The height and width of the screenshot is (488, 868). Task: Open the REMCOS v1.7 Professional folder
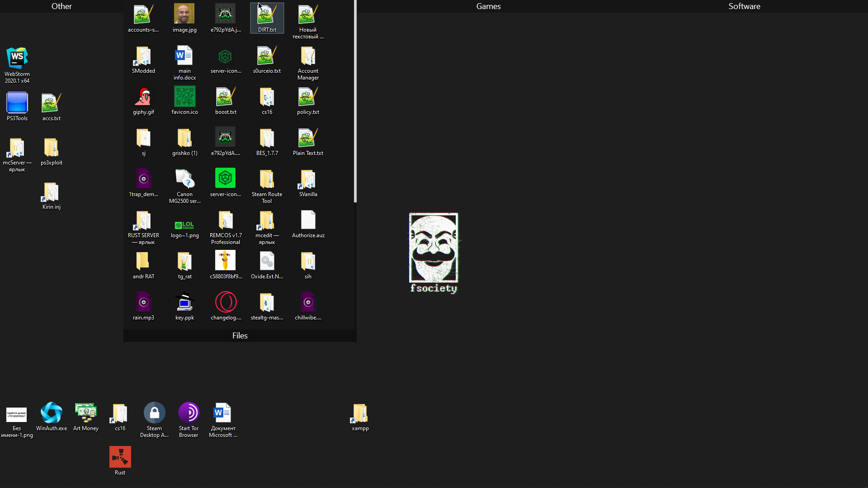point(226,221)
